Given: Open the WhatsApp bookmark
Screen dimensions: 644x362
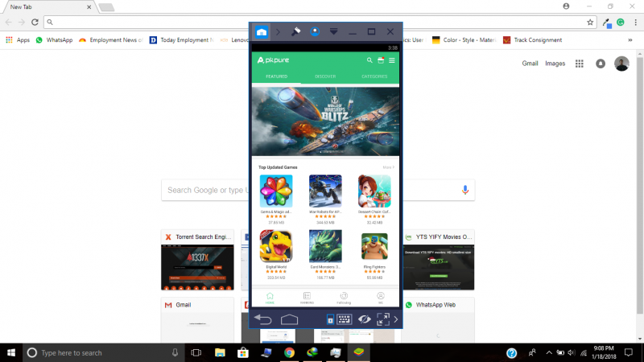Looking at the screenshot, I should click(x=54, y=39).
